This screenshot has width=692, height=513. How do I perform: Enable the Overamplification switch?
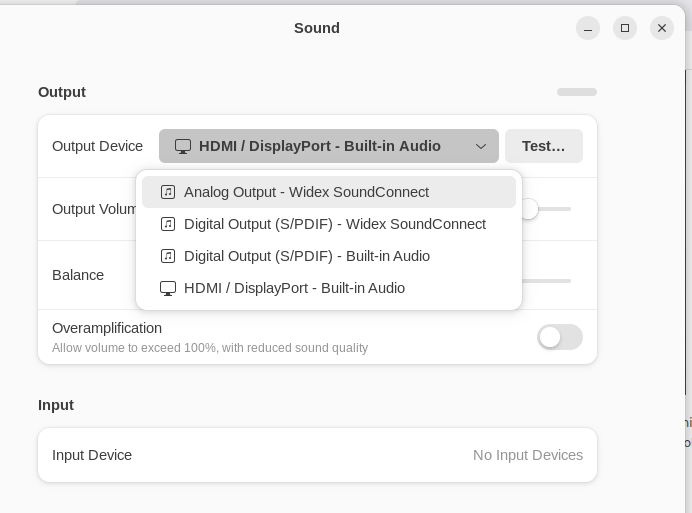[560, 337]
